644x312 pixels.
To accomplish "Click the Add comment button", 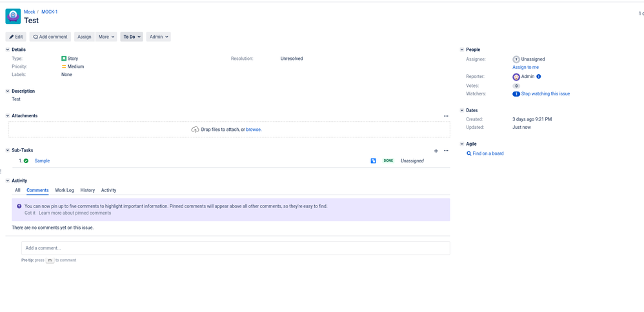I will pos(50,37).
